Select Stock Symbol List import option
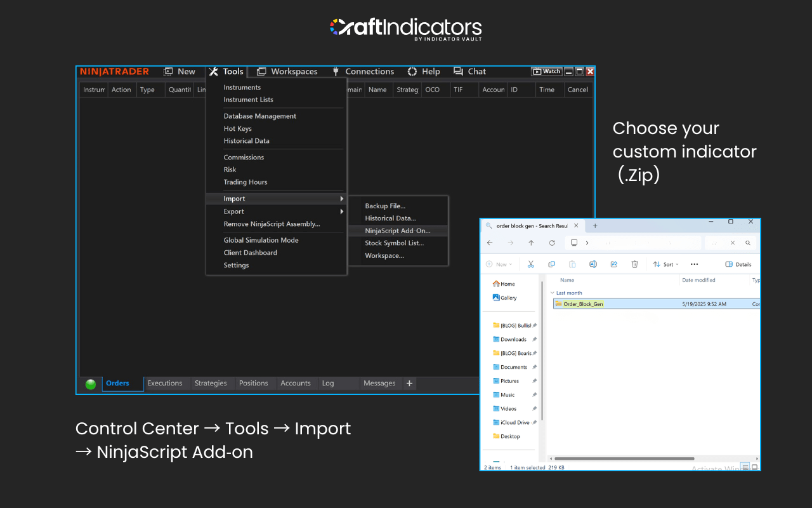This screenshot has height=508, width=812. [x=394, y=243]
